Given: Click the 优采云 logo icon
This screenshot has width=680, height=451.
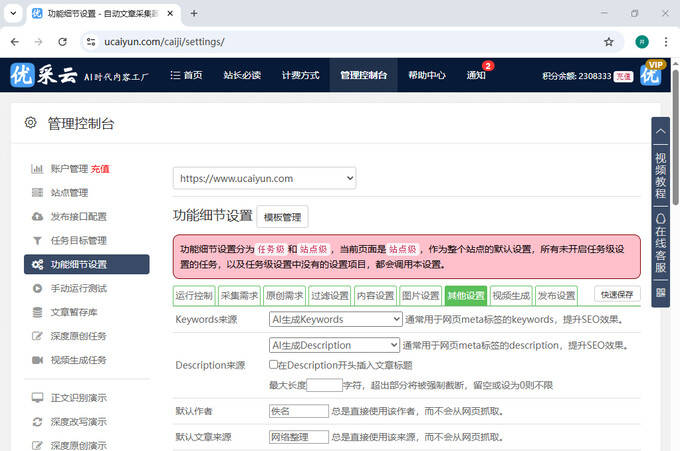Looking at the screenshot, I should coord(24,75).
